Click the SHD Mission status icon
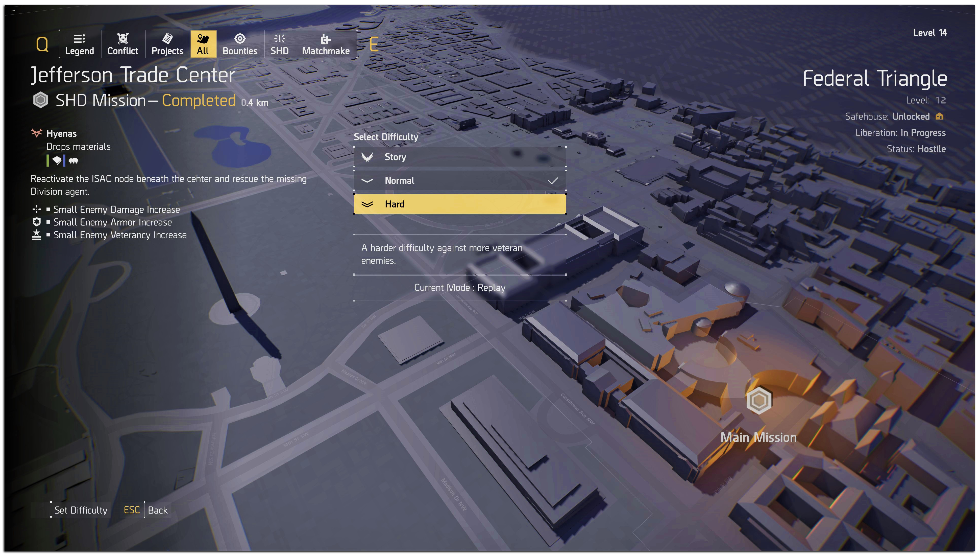This screenshot has height=556, width=980. point(40,101)
